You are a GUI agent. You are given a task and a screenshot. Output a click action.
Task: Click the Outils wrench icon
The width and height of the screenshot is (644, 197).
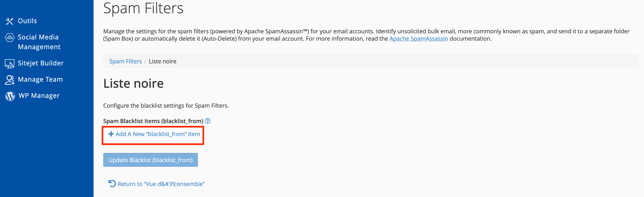(x=10, y=21)
